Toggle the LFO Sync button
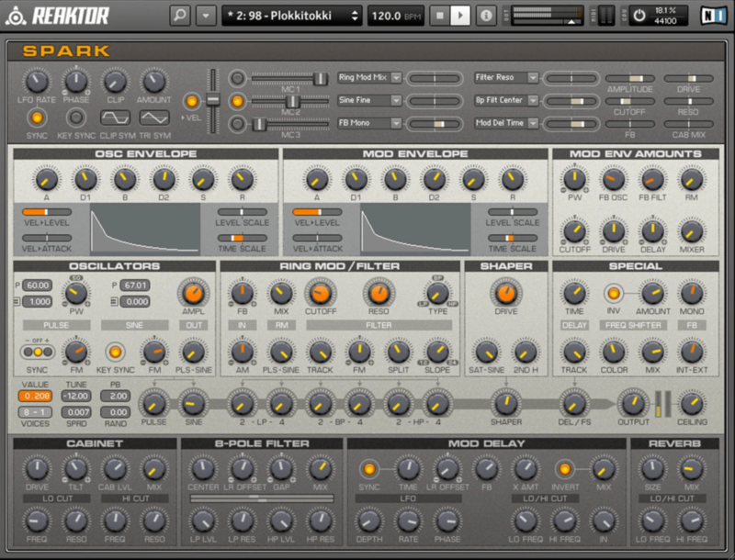735x560 pixels. click(x=37, y=118)
